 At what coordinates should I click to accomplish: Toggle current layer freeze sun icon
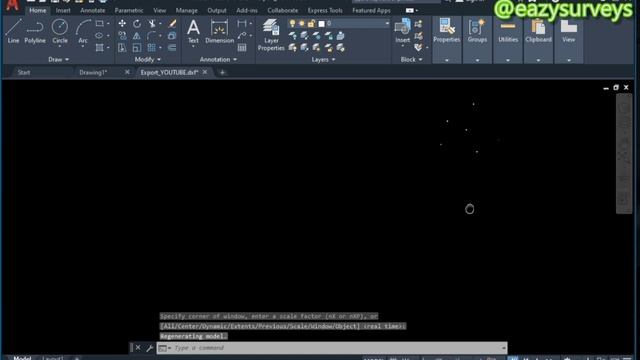[x=302, y=24]
